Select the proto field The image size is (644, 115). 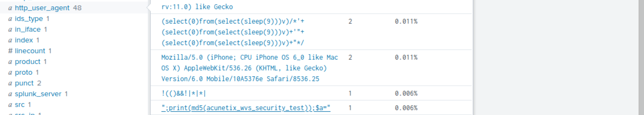(x=23, y=73)
